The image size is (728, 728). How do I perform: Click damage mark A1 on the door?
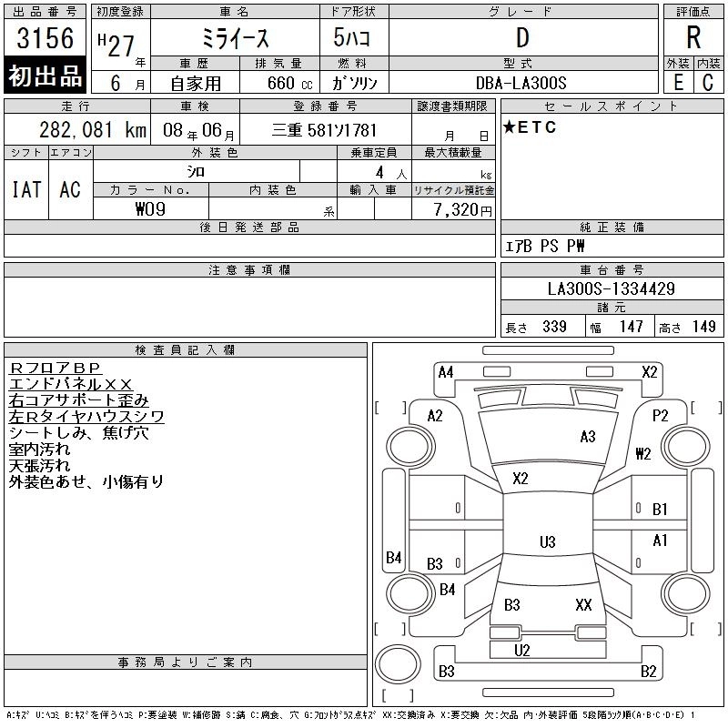tap(660, 541)
